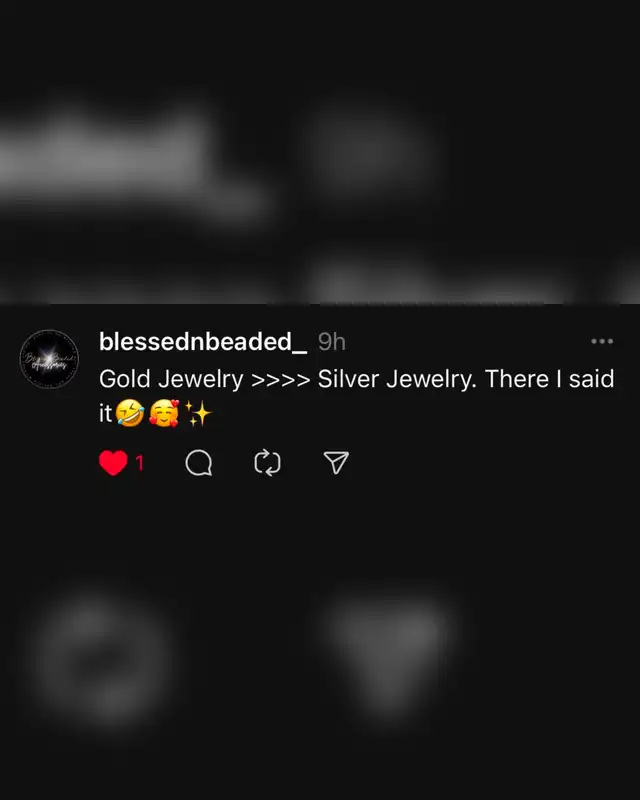Click the 9h post timestamp

(332, 342)
